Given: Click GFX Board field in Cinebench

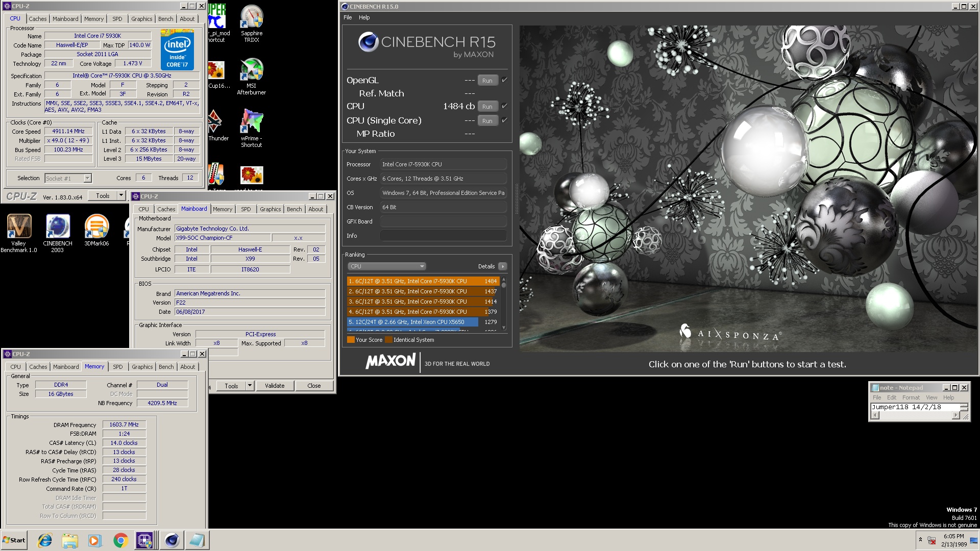Looking at the screenshot, I should pos(443,221).
